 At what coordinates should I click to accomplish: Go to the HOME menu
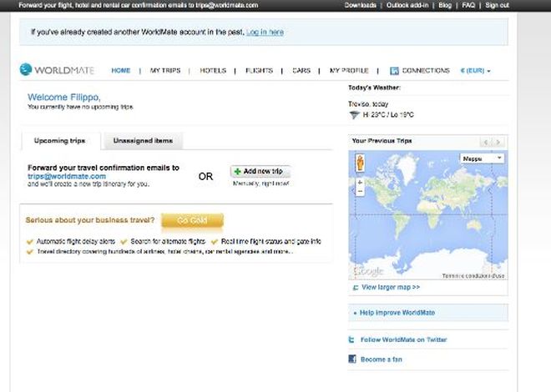(x=121, y=71)
